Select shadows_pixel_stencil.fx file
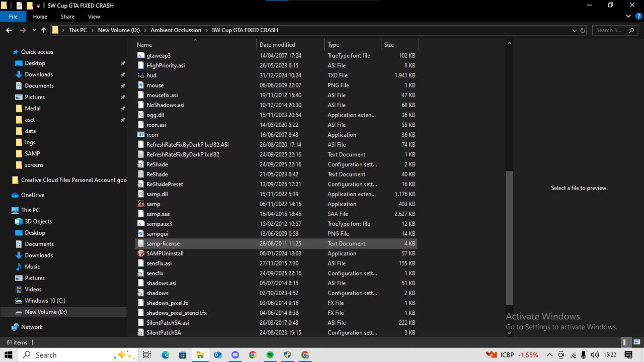This screenshot has height=362, width=644. tap(176, 313)
